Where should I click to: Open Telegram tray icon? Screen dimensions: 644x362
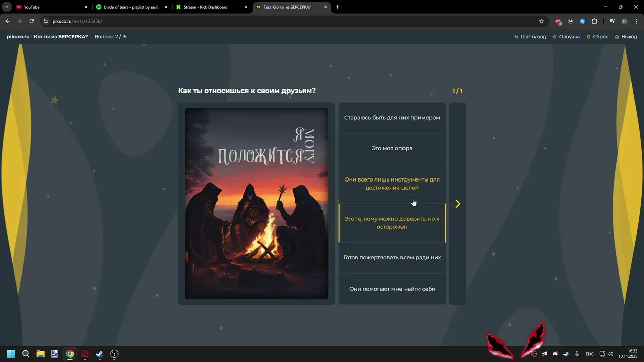544,354
